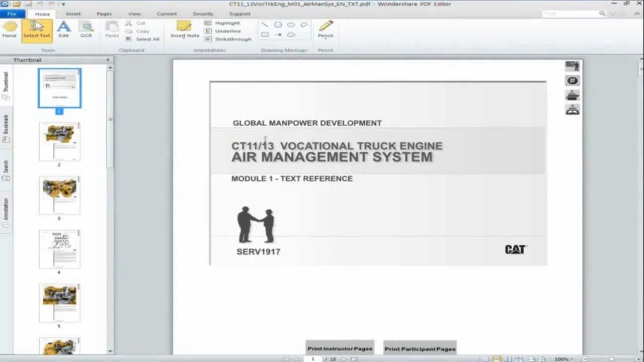The height and width of the screenshot is (362, 644).
Task: Click the Redo quick-access icon
Action: tap(52, 4)
